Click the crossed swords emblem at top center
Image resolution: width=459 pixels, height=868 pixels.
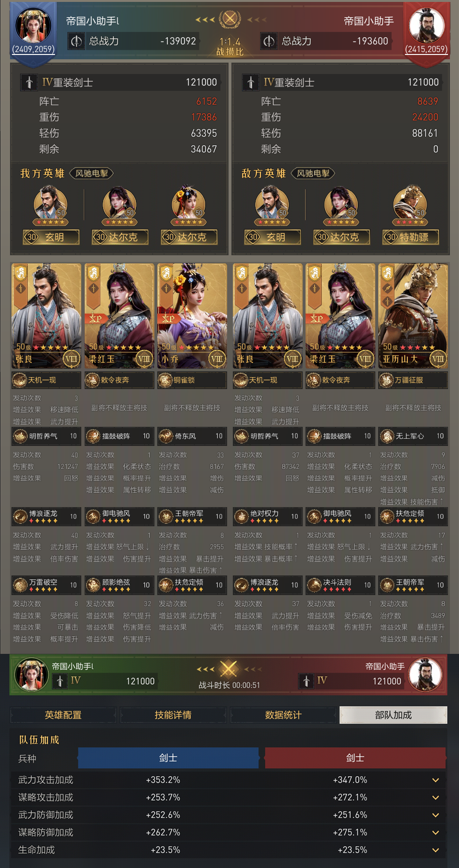click(x=229, y=19)
